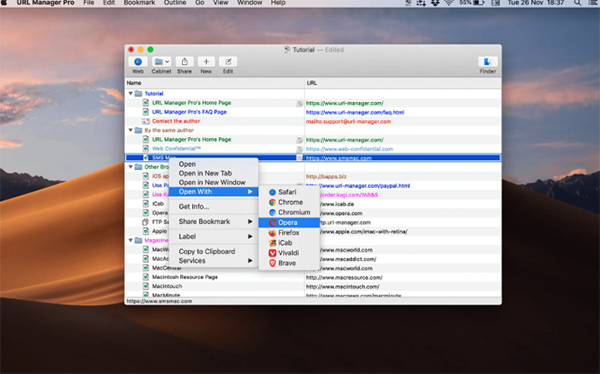Click the Wi-Fi menu bar icon
600x374 pixels.
(449, 3)
